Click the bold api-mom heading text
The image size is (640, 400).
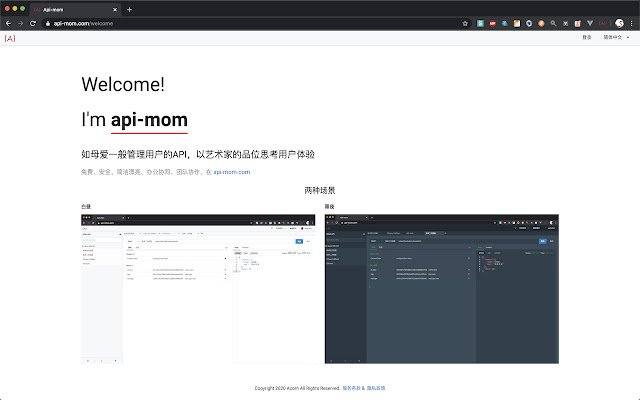pyautogui.click(x=149, y=120)
